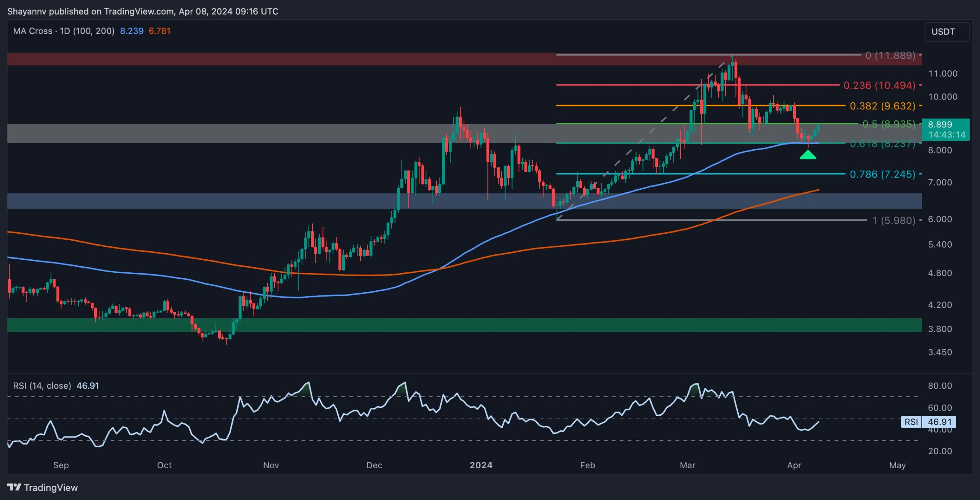Click the 5.400 price axis label
The height and width of the screenshot is (500, 980).
(x=940, y=244)
